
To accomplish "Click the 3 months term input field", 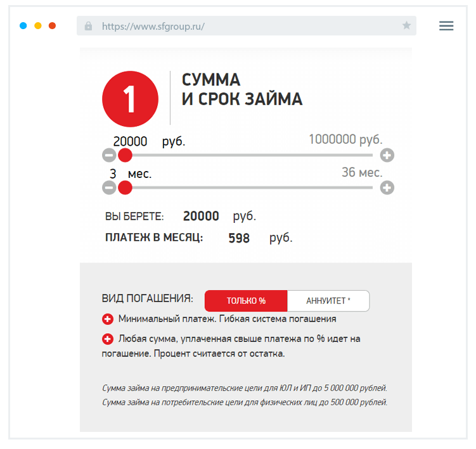I will tap(113, 174).
